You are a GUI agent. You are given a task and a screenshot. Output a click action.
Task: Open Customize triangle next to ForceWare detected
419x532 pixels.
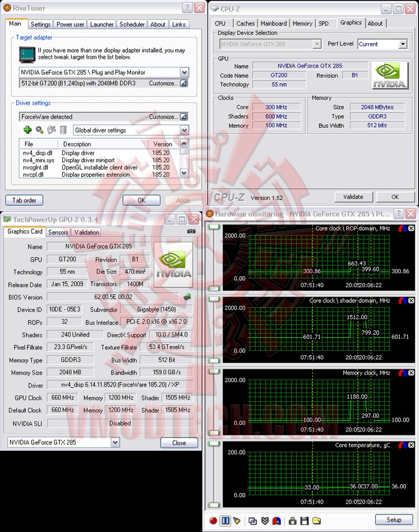click(184, 117)
